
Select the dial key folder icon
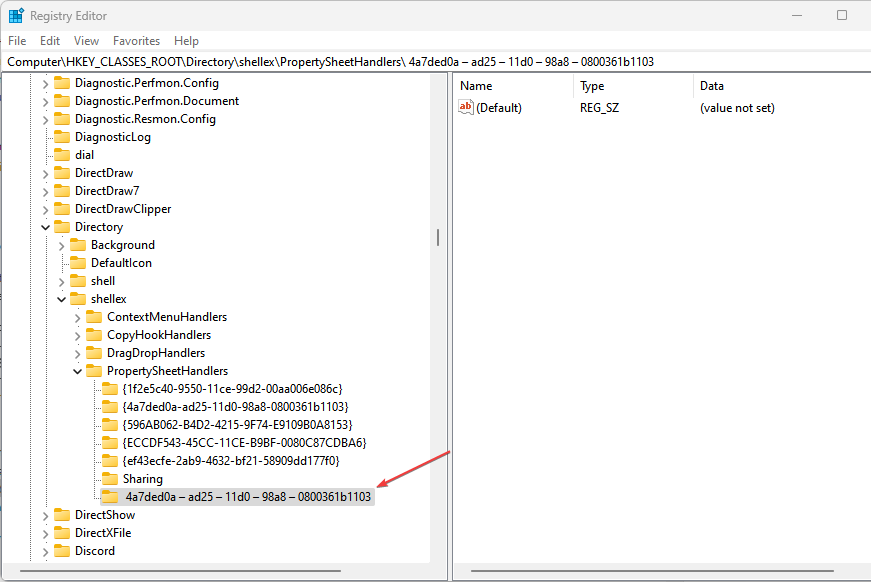point(62,155)
